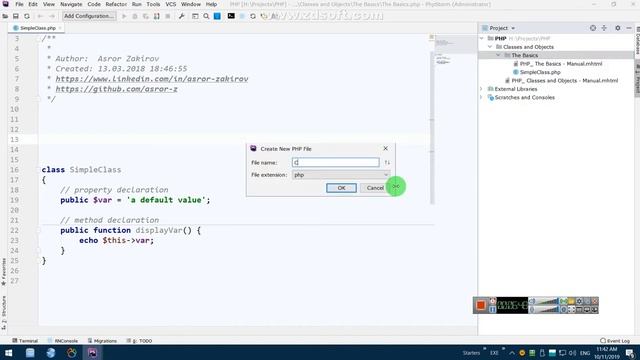This screenshot has width=640, height=360.
Task: Expand Scratches and Consoles node
Action: pos(482,98)
